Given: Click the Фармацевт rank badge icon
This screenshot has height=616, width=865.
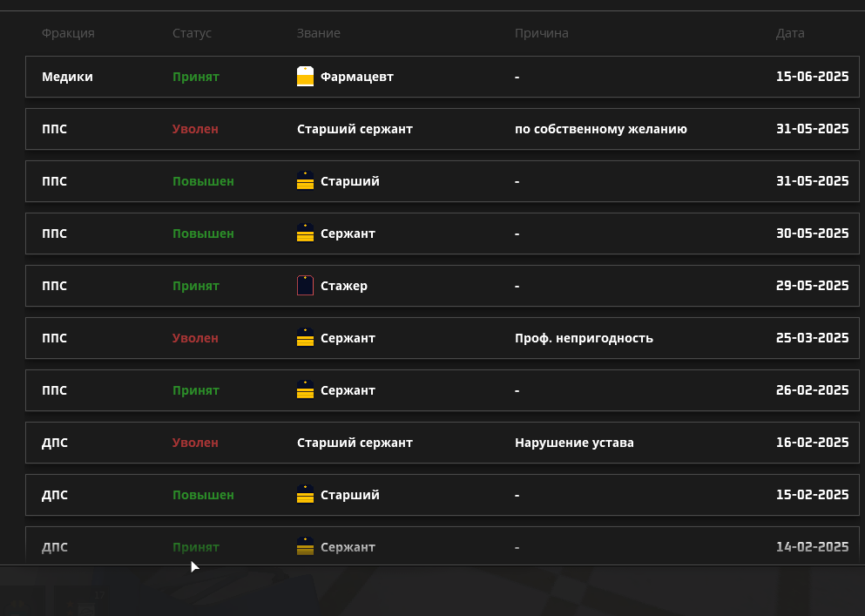Looking at the screenshot, I should pos(305,77).
